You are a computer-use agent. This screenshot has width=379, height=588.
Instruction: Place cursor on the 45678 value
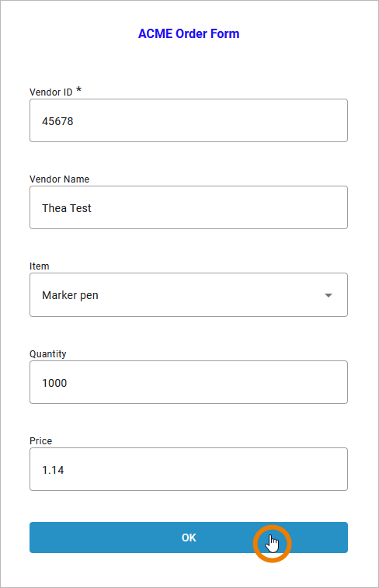57,121
